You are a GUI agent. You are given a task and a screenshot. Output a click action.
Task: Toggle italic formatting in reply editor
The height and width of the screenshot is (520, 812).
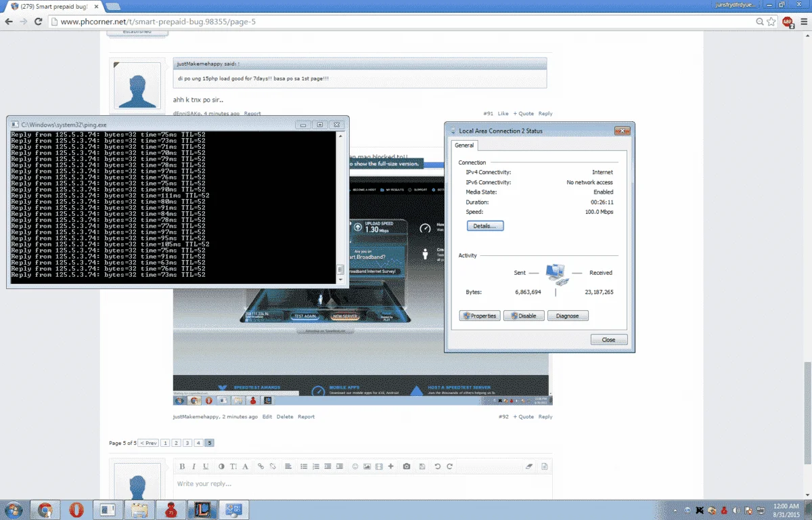coord(194,467)
